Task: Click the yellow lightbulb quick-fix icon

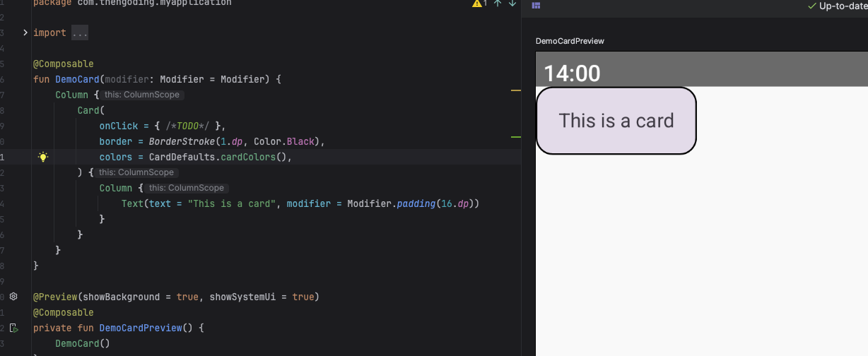Action: pos(42,158)
